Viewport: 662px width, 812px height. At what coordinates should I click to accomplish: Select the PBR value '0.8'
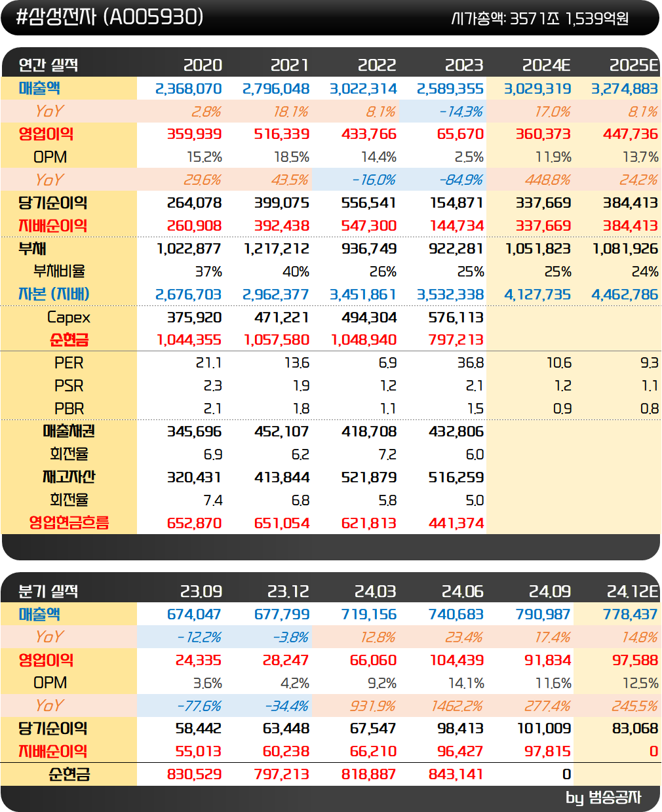pos(650,409)
